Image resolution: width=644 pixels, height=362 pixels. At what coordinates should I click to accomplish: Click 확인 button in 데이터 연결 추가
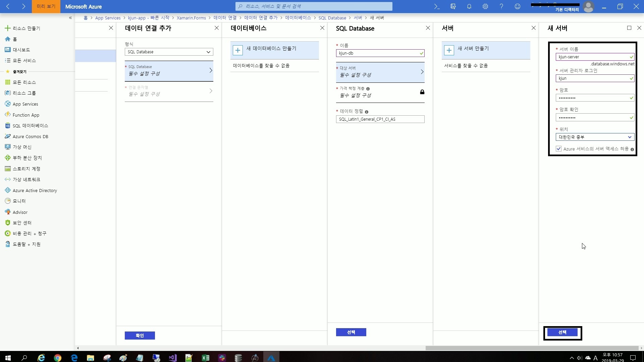pyautogui.click(x=140, y=336)
